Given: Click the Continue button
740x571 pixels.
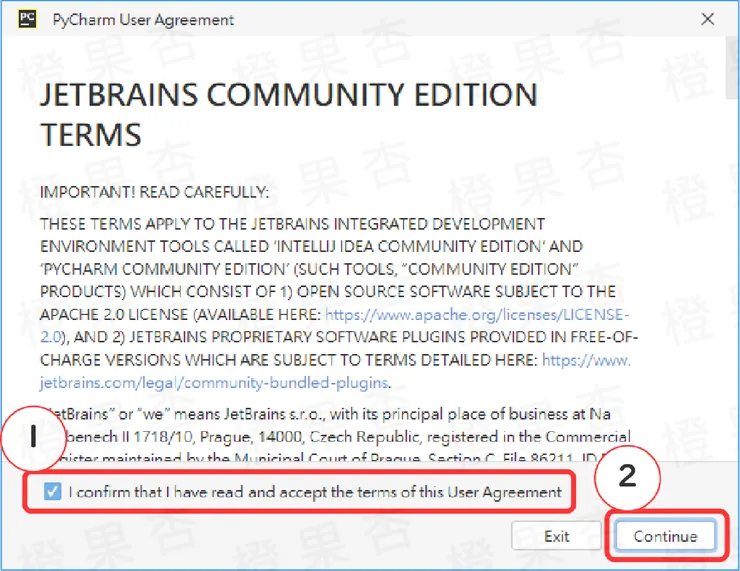Looking at the screenshot, I should tap(665, 536).
